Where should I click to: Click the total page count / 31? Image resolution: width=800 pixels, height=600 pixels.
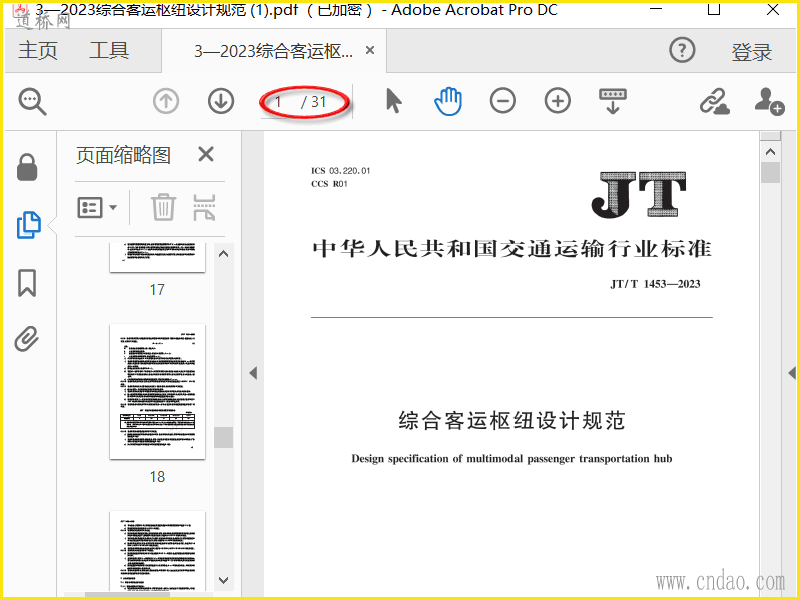[314, 102]
